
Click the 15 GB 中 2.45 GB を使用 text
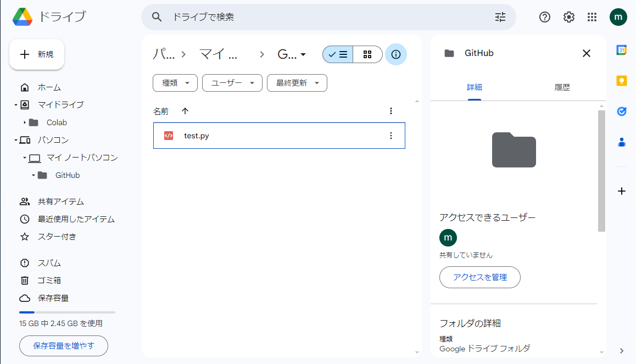click(61, 324)
